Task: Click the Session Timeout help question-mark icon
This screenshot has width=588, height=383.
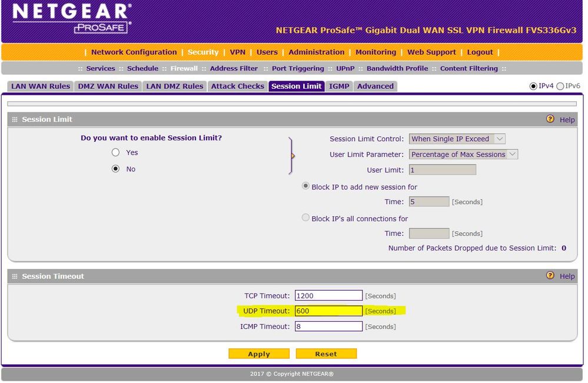Action: click(x=550, y=275)
